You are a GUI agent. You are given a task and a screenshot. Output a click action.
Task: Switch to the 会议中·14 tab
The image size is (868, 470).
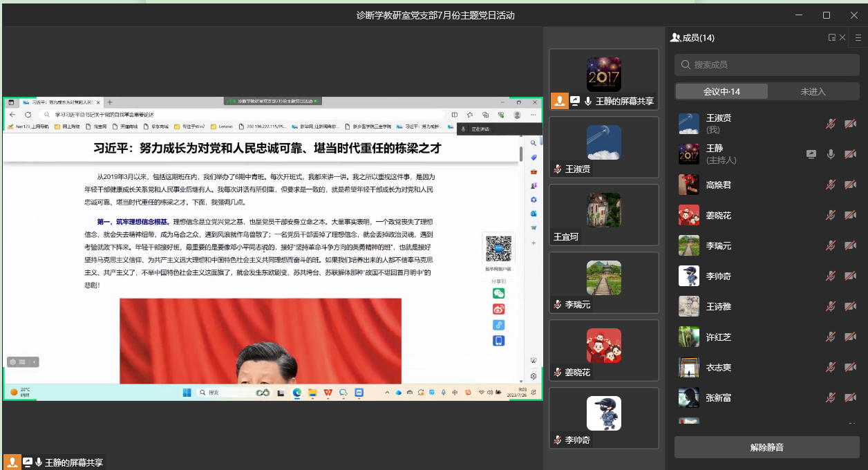pyautogui.click(x=721, y=92)
